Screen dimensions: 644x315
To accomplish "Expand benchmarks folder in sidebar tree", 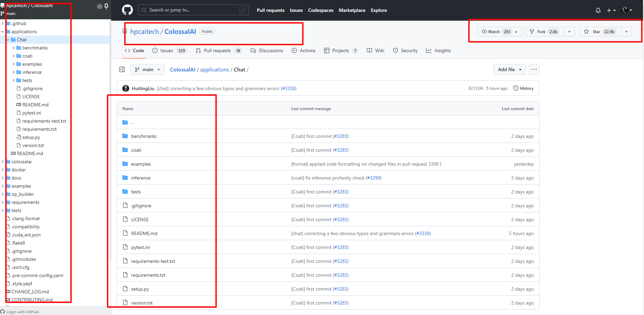I will 14,48.
